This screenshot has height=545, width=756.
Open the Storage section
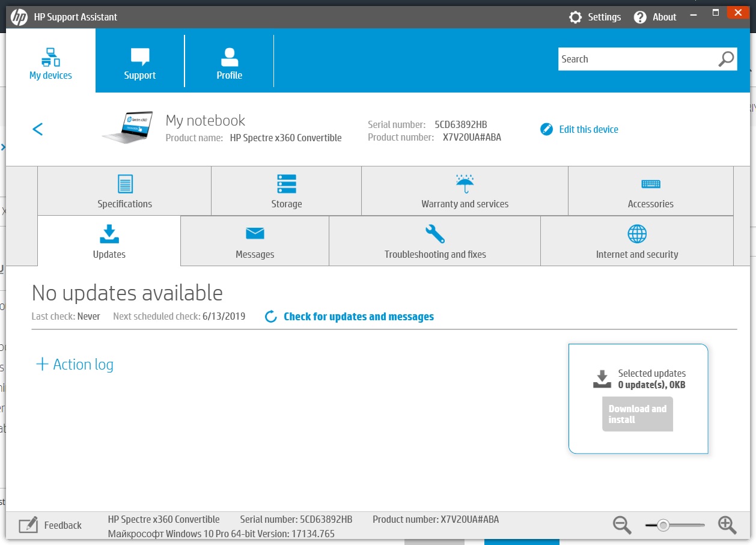(x=286, y=191)
